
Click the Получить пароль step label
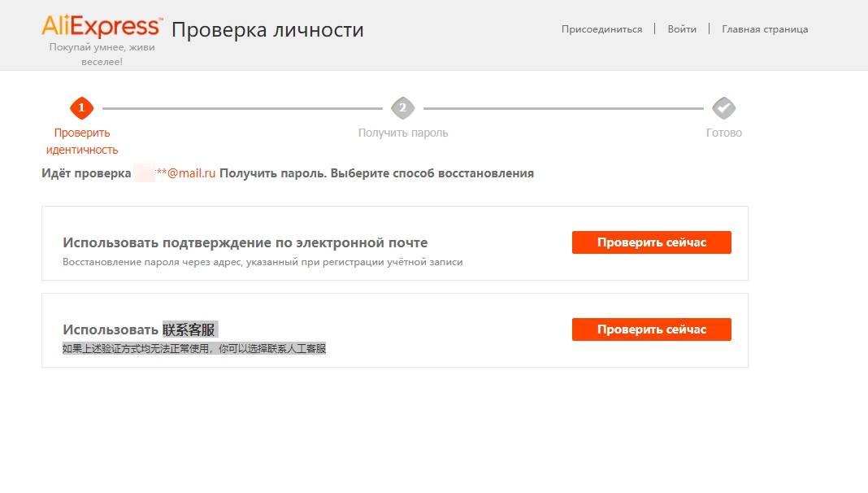coord(403,133)
